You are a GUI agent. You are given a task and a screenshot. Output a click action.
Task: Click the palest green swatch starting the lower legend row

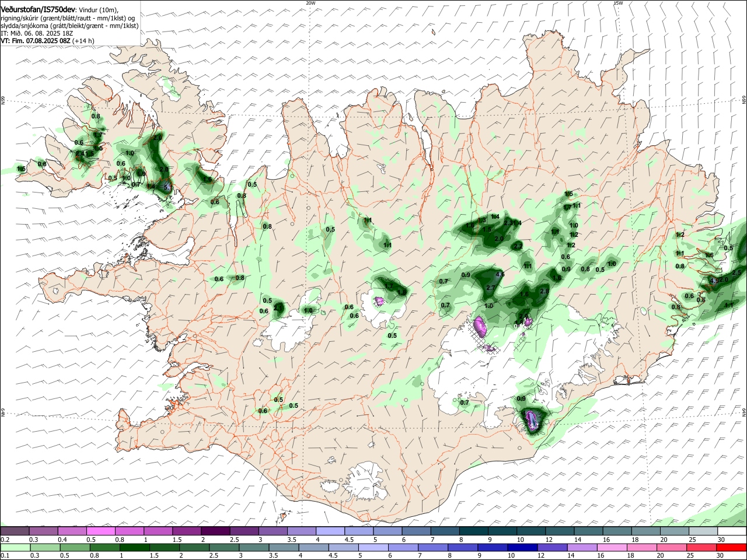(15, 547)
